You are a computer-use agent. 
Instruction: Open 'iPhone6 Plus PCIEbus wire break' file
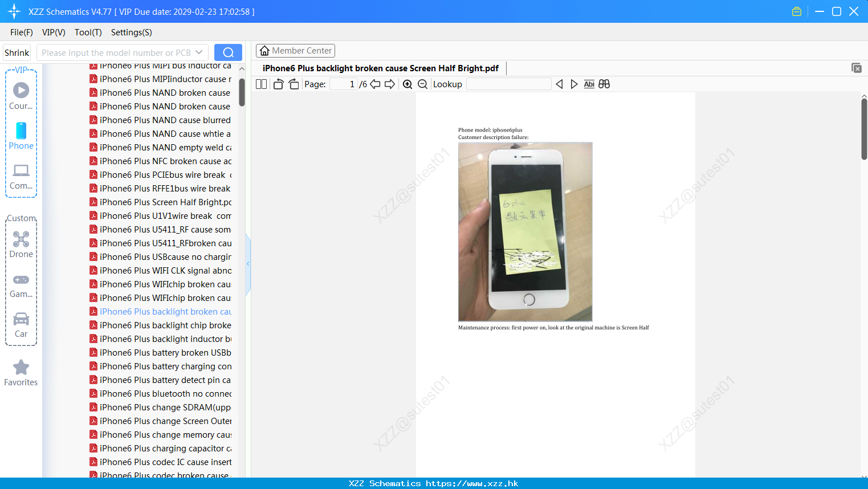(160, 175)
